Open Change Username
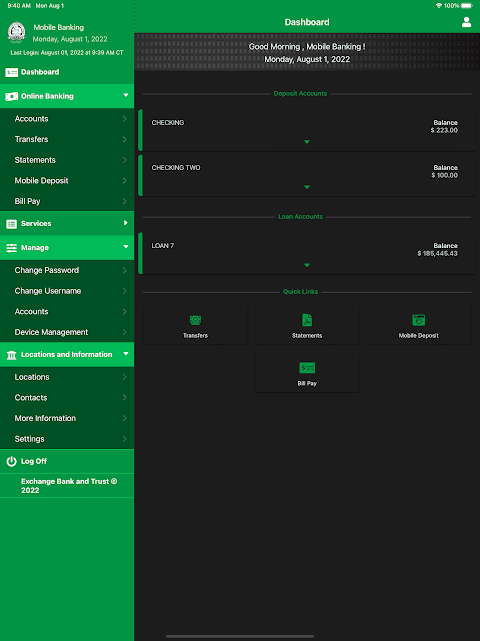The height and width of the screenshot is (641, 480). (67, 291)
